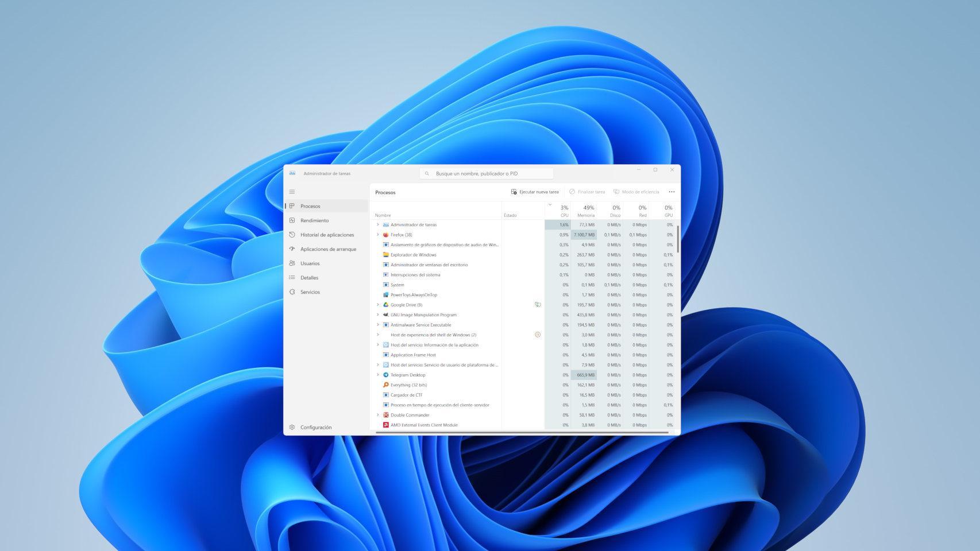Click the hamburger icon to collapse the sidebar
The width and height of the screenshot is (980, 551).
point(292,192)
